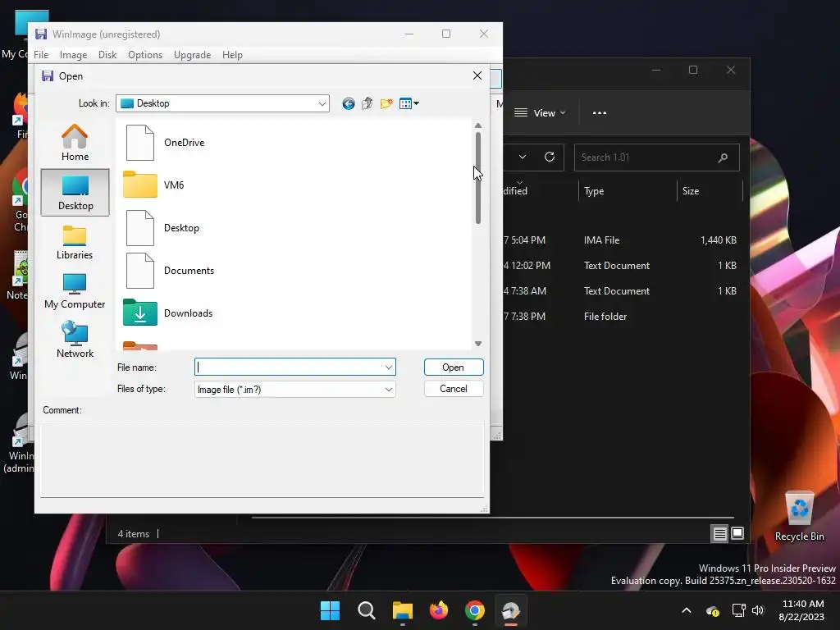Expand the Look in dropdown
Screen dimensions: 840x630
coord(322,104)
